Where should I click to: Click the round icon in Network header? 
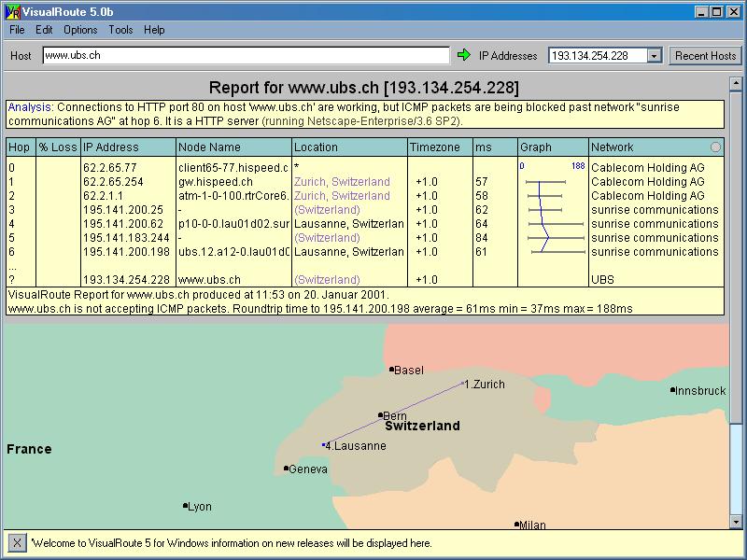(x=715, y=147)
